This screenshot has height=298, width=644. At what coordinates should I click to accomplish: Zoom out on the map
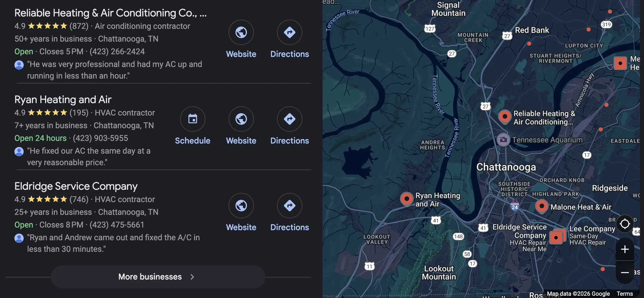pos(625,272)
